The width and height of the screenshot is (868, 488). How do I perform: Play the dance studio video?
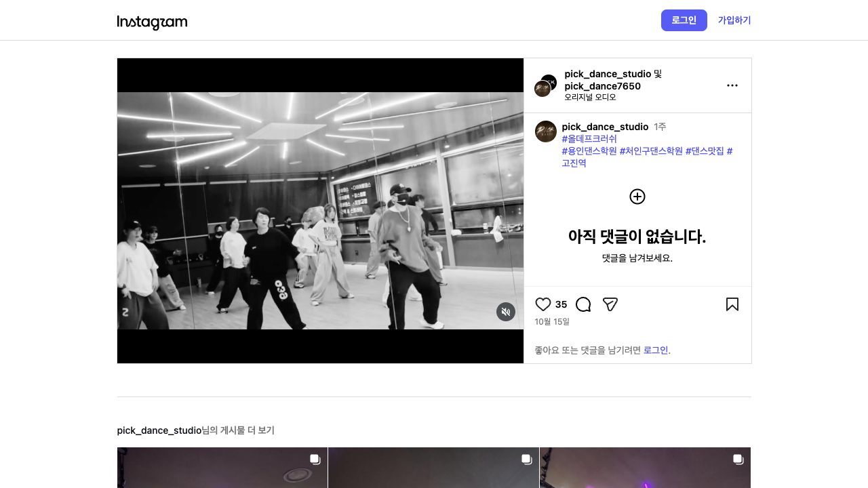click(x=320, y=211)
